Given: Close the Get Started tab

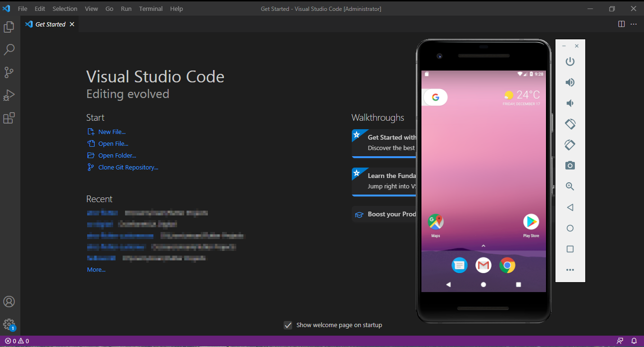Looking at the screenshot, I should (72, 24).
